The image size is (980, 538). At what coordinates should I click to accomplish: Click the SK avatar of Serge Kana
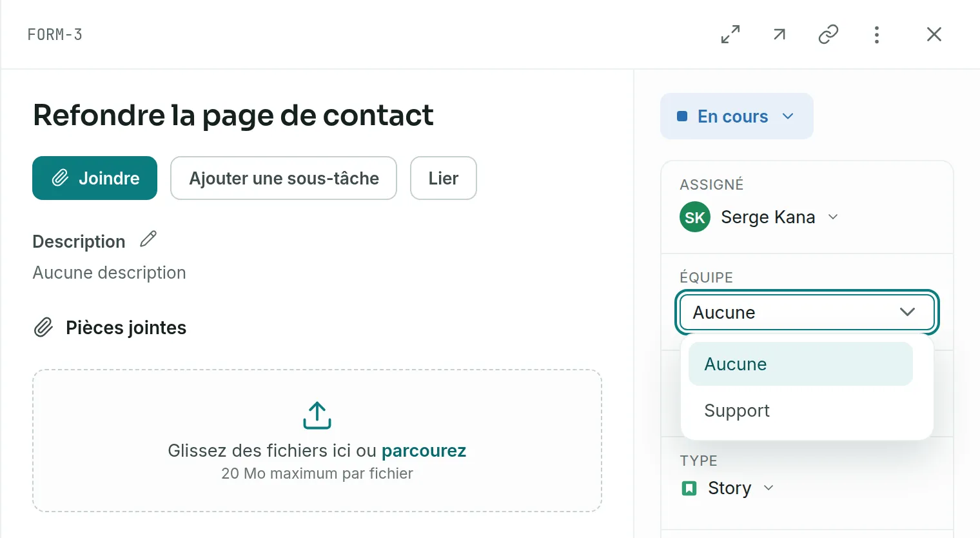[x=695, y=217]
